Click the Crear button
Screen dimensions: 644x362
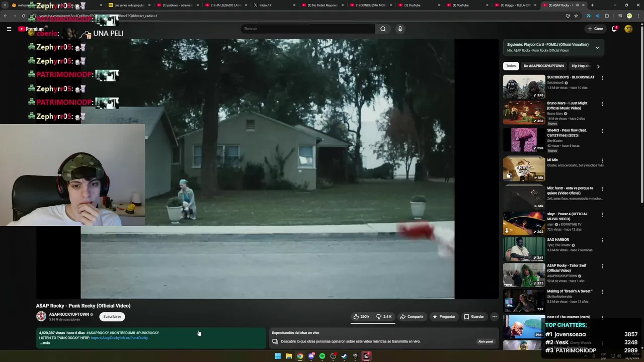pyautogui.click(x=595, y=29)
